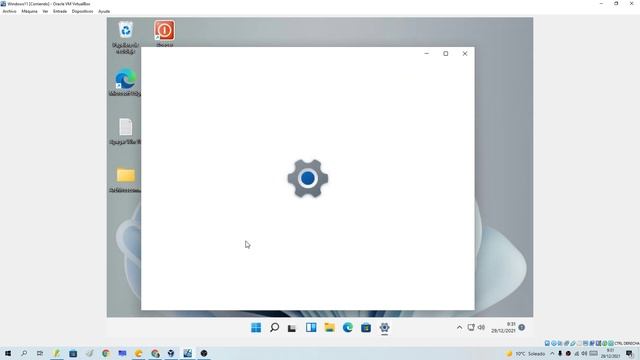Click the host tray keyboard icon
This screenshot has width=640, height=360.
click(x=593, y=353)
